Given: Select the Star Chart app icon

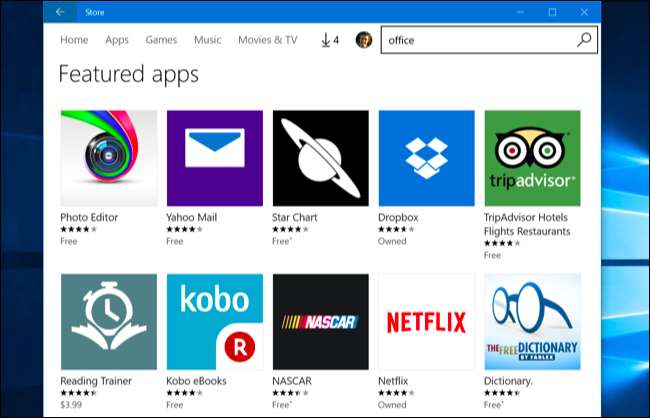Looking at the screenshot, I should tap(320, 158).
